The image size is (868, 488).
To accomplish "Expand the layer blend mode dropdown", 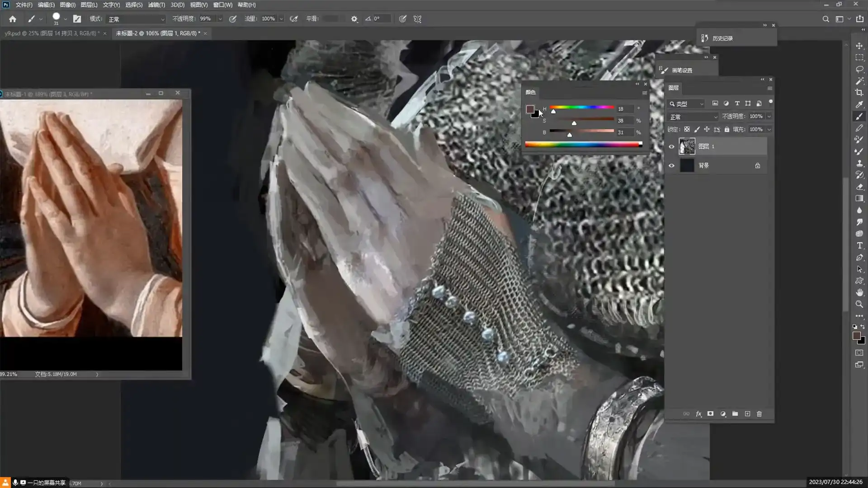I will 693,117.
